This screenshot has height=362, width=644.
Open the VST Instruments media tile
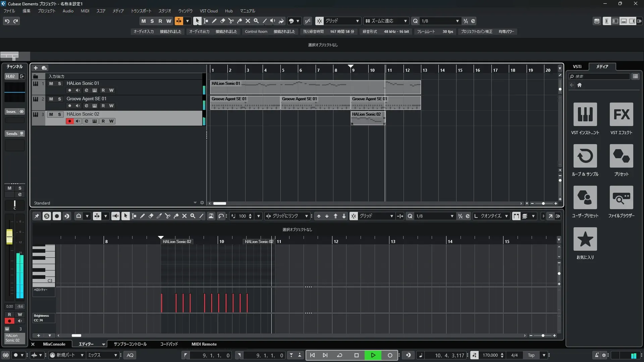pyautogui.click(x=585, y=115)
